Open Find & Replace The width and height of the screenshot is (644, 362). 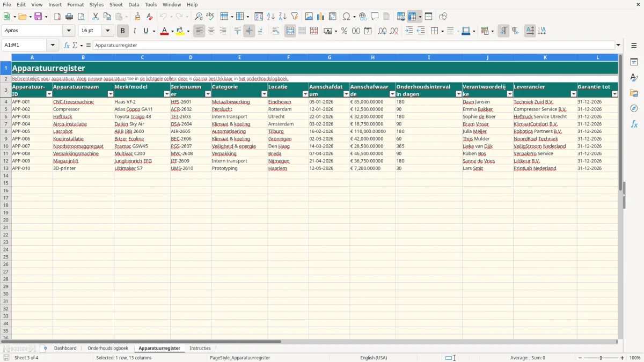199,17
